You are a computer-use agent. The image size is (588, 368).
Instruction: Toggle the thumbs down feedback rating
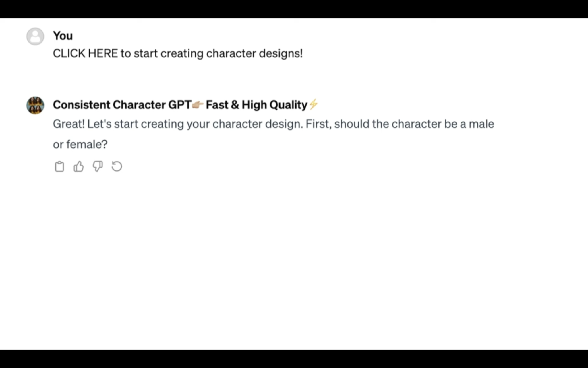tap(98, 166)
